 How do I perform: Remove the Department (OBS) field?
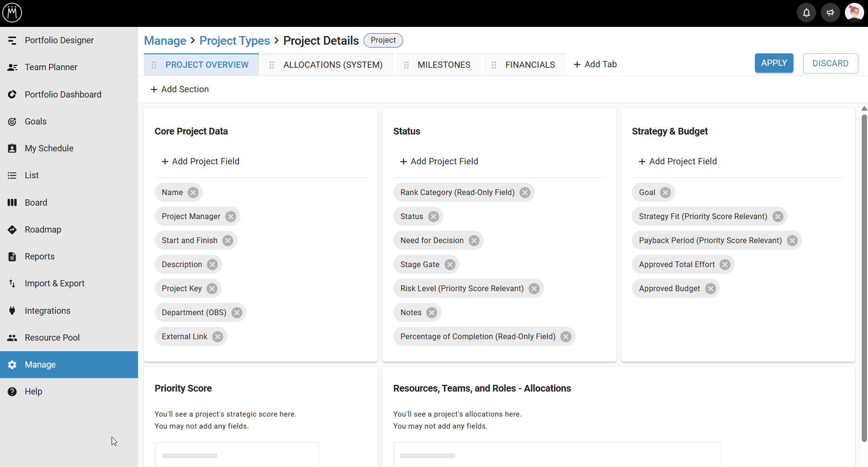coord(237,313)
